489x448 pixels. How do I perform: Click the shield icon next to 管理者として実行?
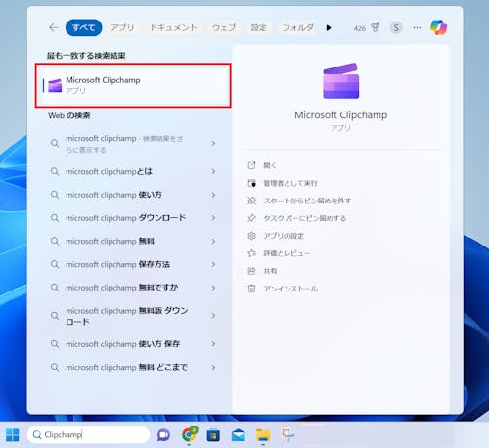[251, 183]
